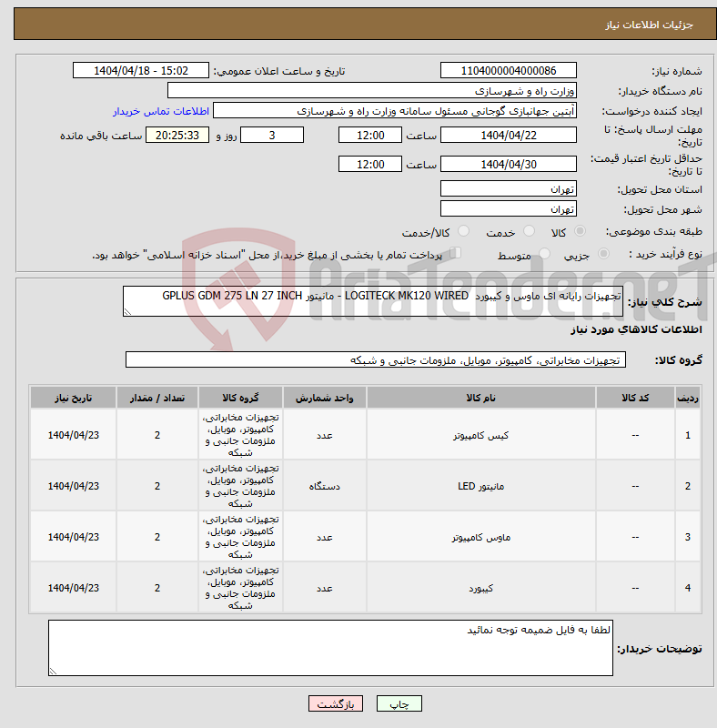Click the need number field 1104000004000086

coord(509,71)
